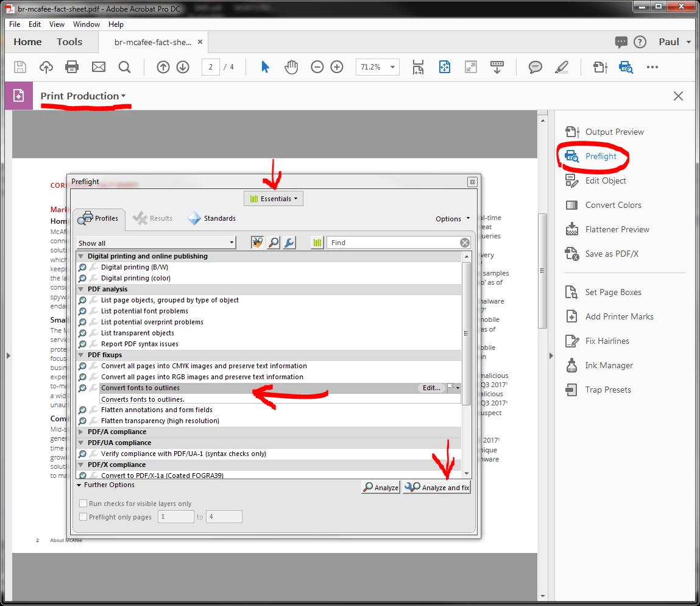Collapse the Further Options section

pos(79,485)
